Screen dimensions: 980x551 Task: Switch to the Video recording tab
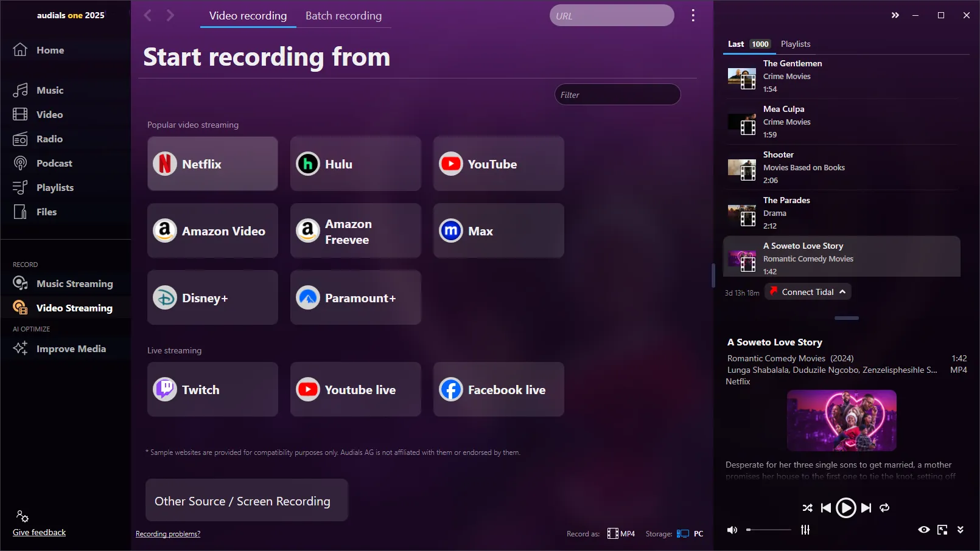[x=248, y=16]
